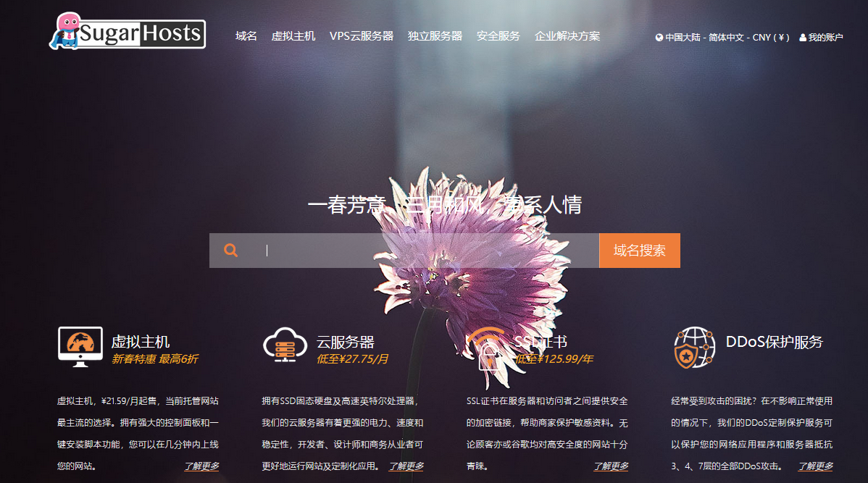
Task: Click the SugarHosts logo
Action: 128,33
